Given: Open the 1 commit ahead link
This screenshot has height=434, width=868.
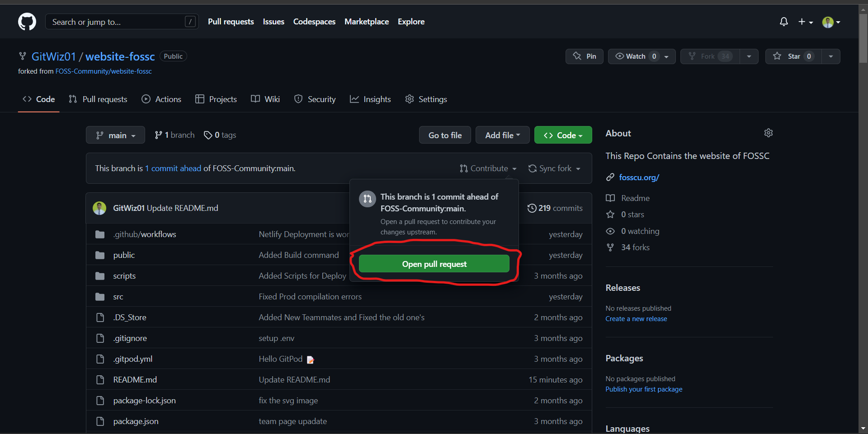Looking at the screenshot, I should click(173, 168).
